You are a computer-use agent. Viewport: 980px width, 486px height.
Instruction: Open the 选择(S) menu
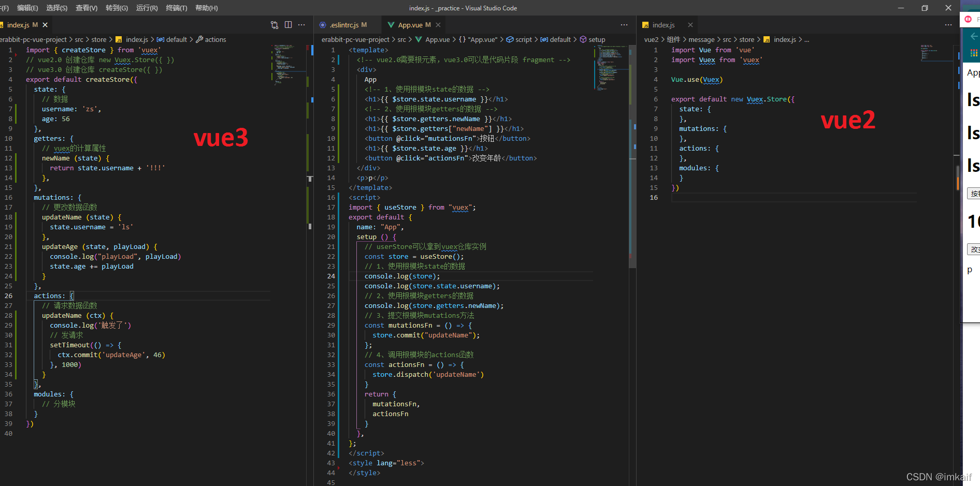tap(57, 8)
